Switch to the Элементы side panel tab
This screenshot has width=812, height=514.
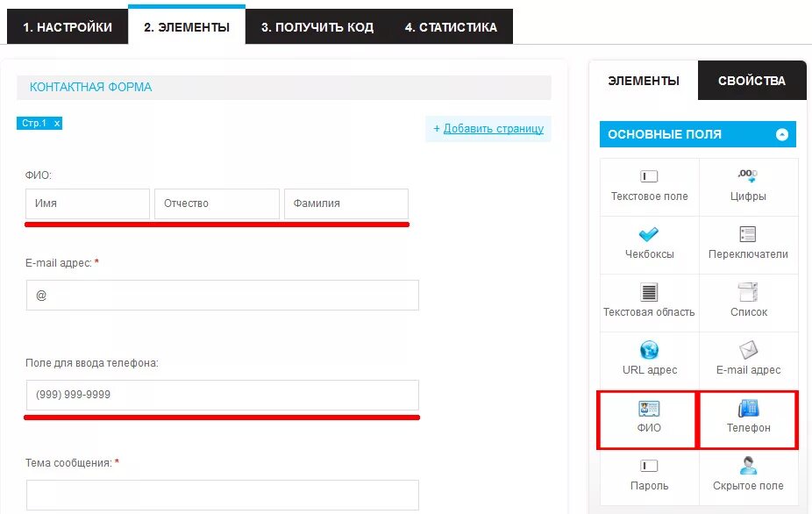click(644, 81)
